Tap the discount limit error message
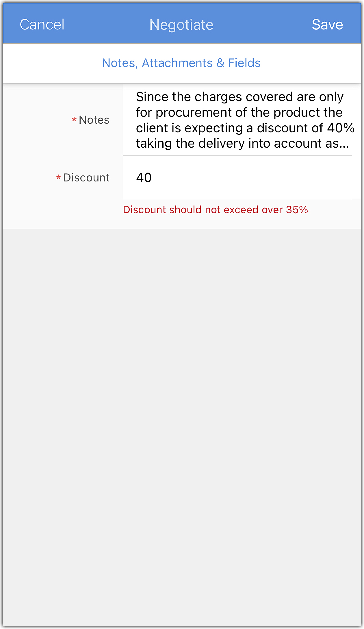Screen dimensions: 364x629 coord(215,210)
